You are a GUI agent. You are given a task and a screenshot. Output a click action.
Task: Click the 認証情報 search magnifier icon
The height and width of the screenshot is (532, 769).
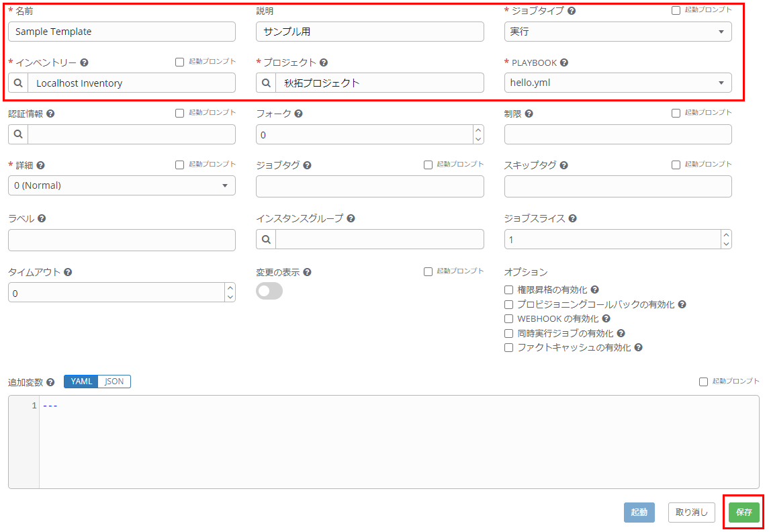click(x=18, y=134)
